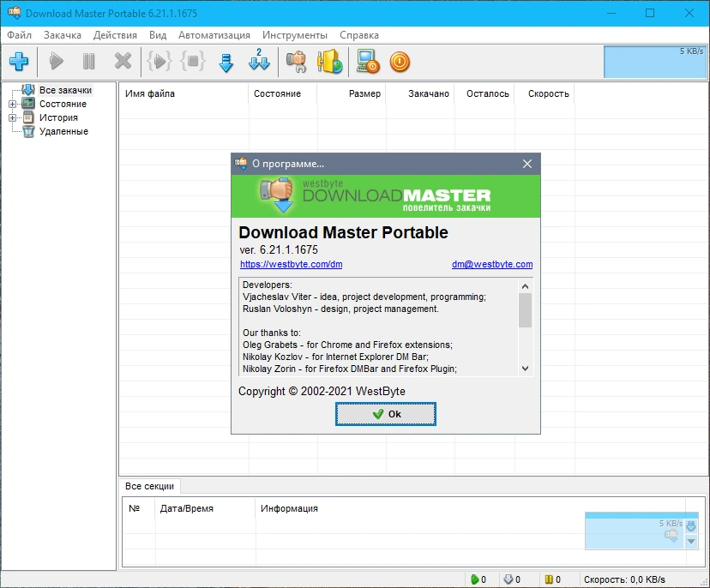Open the Вид menu
710x588 pixels.
coord(158,35)
